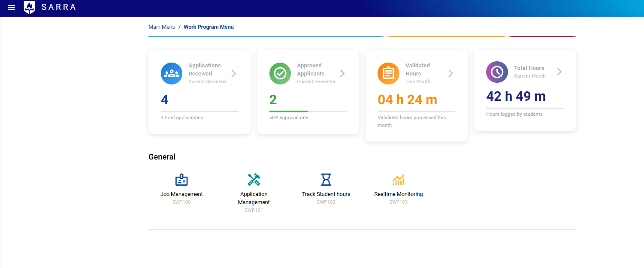Select the Application Management tools icon
Viewport: 644px width, 268px height.
[x=254, y=180]
